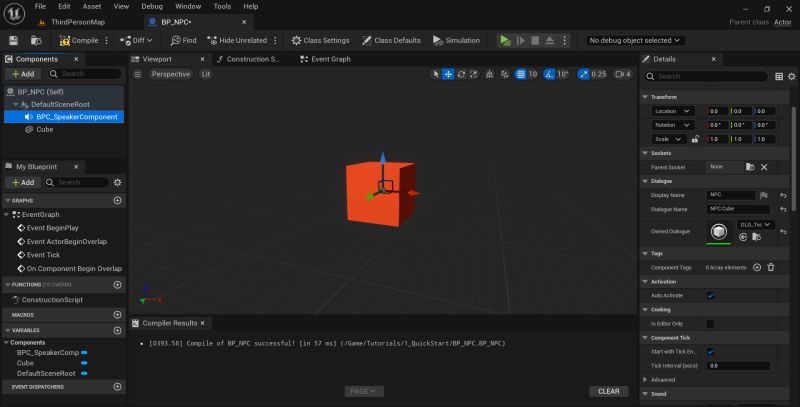
Task: Activate the Translate move gizmo tool
Action: (x=448, y=74)
